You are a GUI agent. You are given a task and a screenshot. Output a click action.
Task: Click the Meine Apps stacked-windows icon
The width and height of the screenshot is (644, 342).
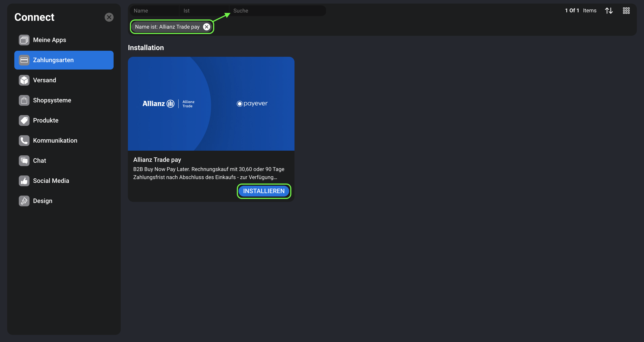24,40
